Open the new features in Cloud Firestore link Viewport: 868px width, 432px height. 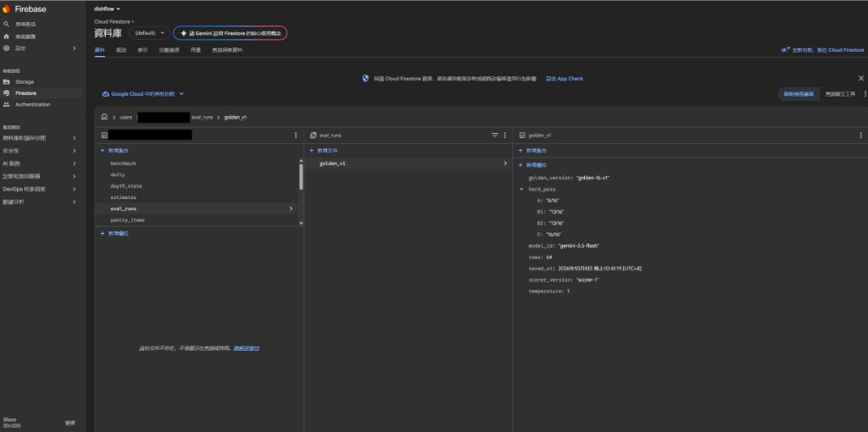[823, 50]
